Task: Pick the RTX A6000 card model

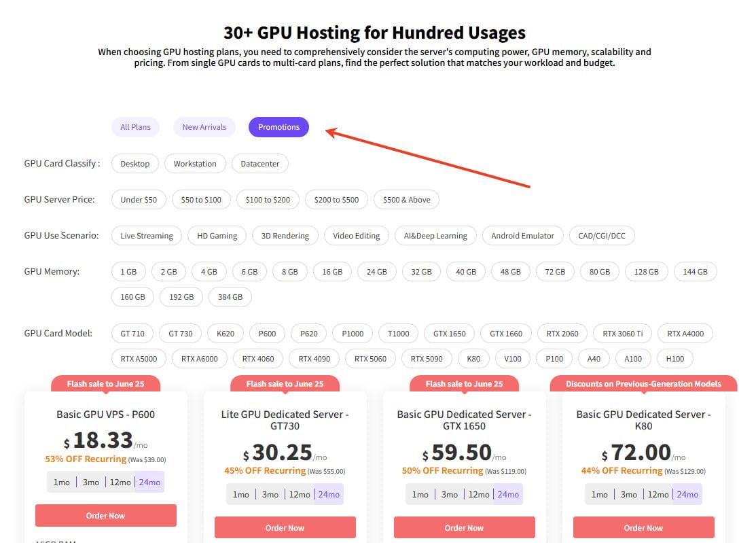Action: [199, 359]
